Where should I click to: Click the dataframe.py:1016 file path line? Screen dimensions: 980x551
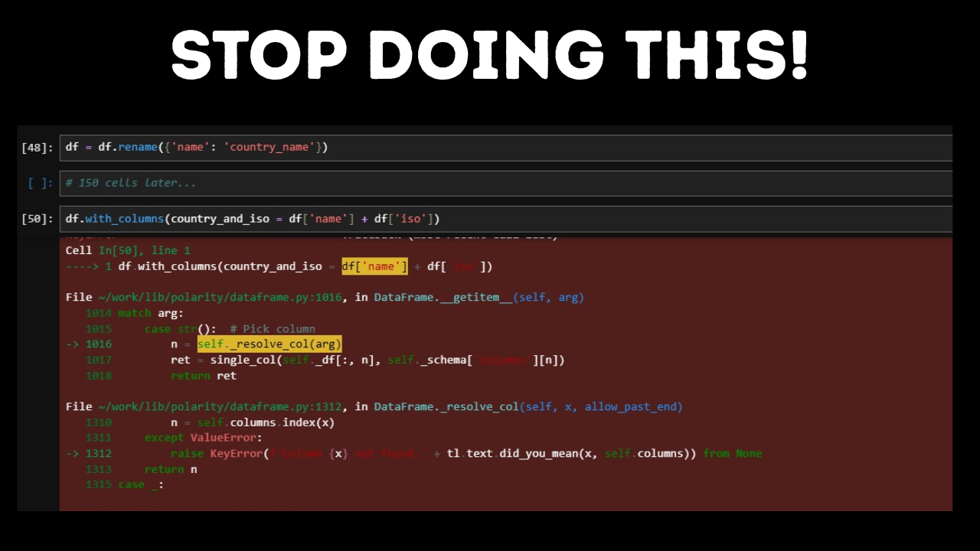(x=325, y=297)
